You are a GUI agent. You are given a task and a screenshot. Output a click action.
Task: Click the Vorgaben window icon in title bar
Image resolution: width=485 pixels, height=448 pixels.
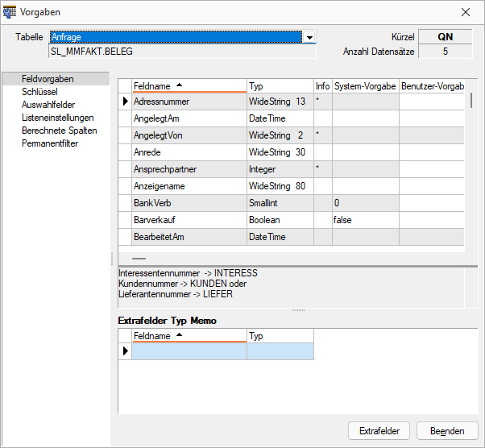pos(10,12)
